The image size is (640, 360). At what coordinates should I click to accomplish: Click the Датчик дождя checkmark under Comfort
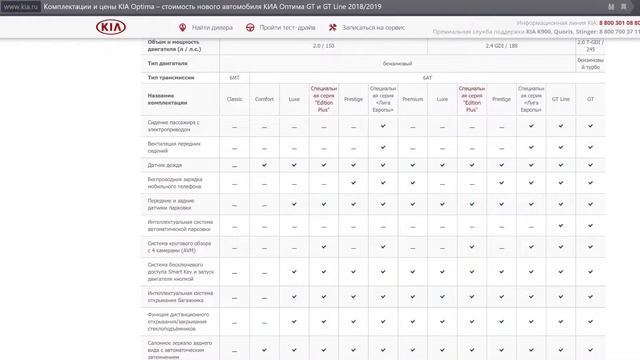(x=264, y=165)
